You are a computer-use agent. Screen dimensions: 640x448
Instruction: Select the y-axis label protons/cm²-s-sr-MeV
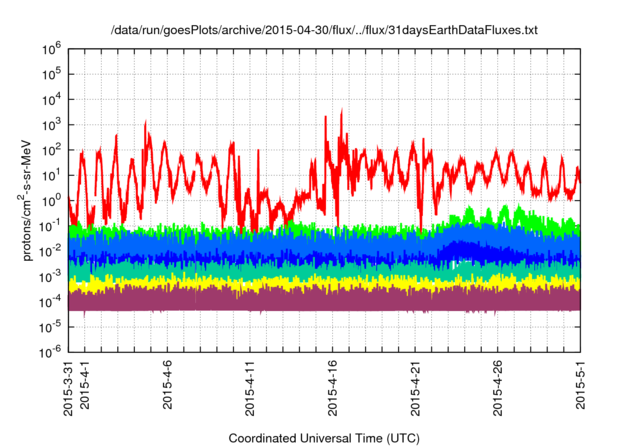[x=26, y=200]
